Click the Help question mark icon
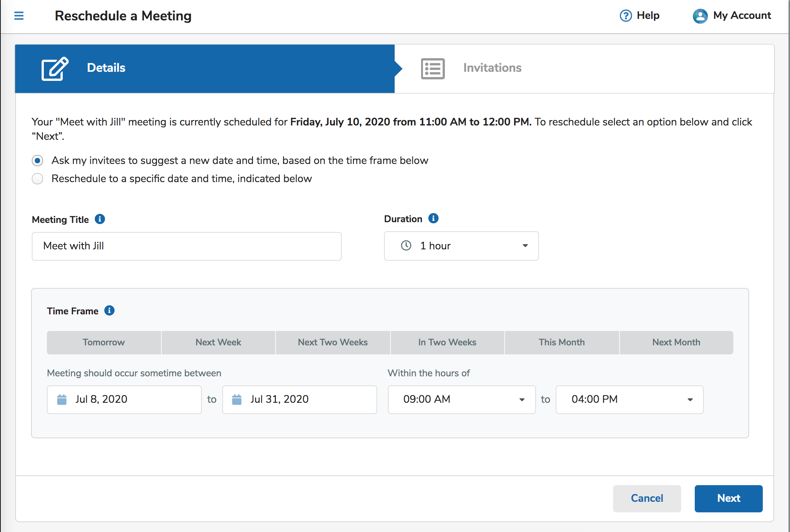790x532 pixels. (626, 16)
